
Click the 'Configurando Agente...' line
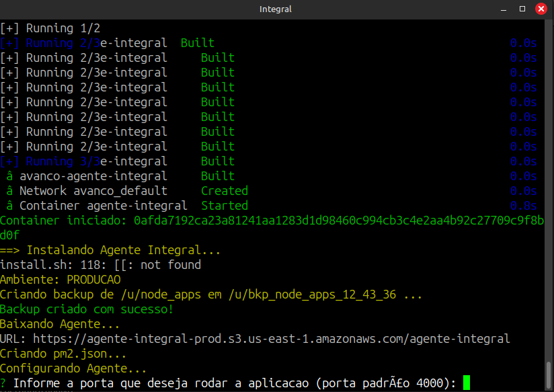[73, 368]
